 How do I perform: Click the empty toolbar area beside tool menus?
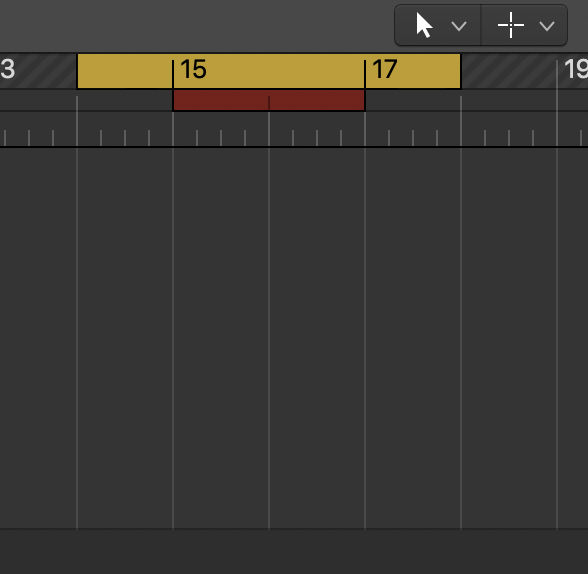[x=197, y=25]
